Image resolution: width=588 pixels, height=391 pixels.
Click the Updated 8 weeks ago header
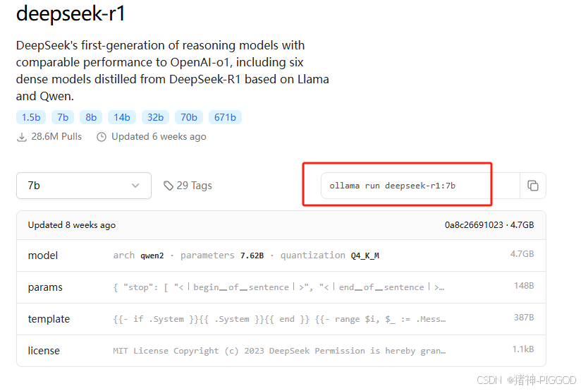(72, 224)
